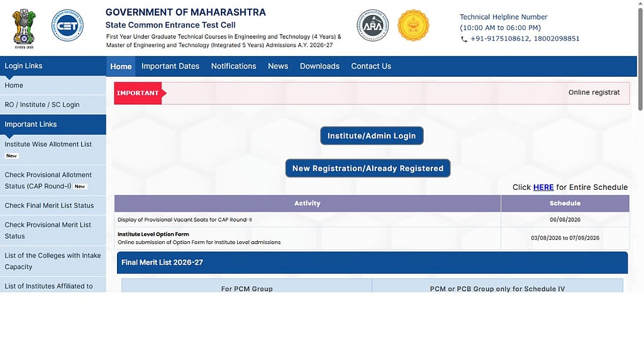
Task: Click the Login Links sidebar header
Action: pyautogui.click(x=53, y=65)
